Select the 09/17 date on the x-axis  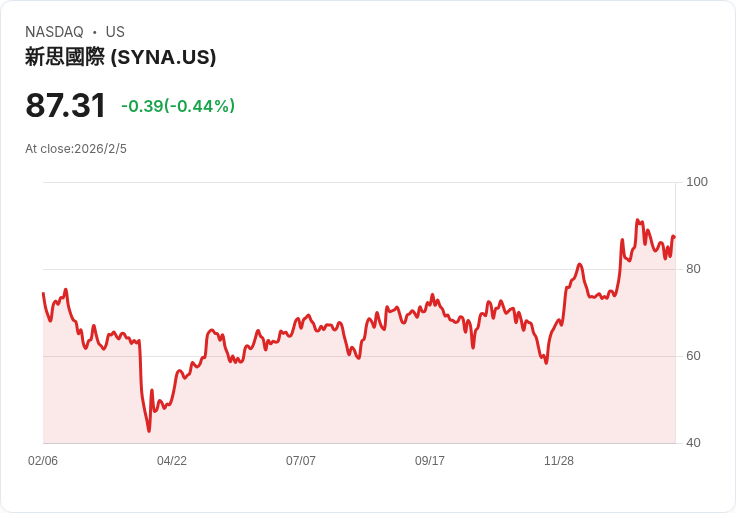pyautogui.click(x=430, y=461)
